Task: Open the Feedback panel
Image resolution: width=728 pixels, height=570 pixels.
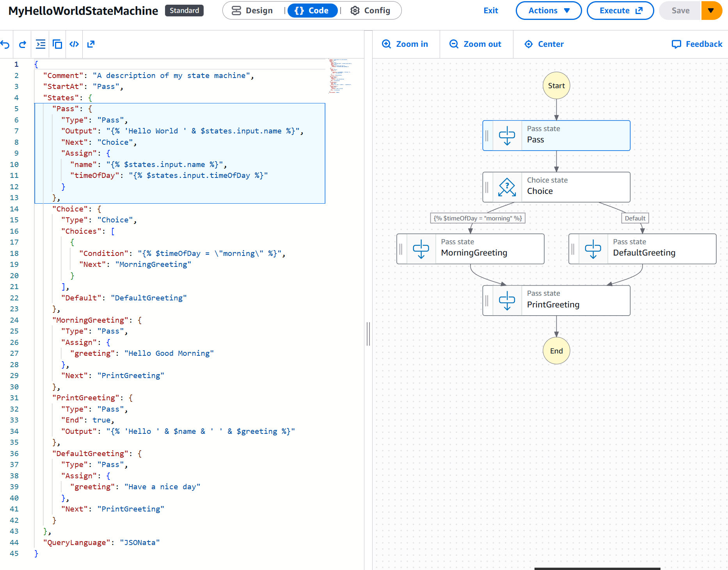Action: [x=697, y=44]
